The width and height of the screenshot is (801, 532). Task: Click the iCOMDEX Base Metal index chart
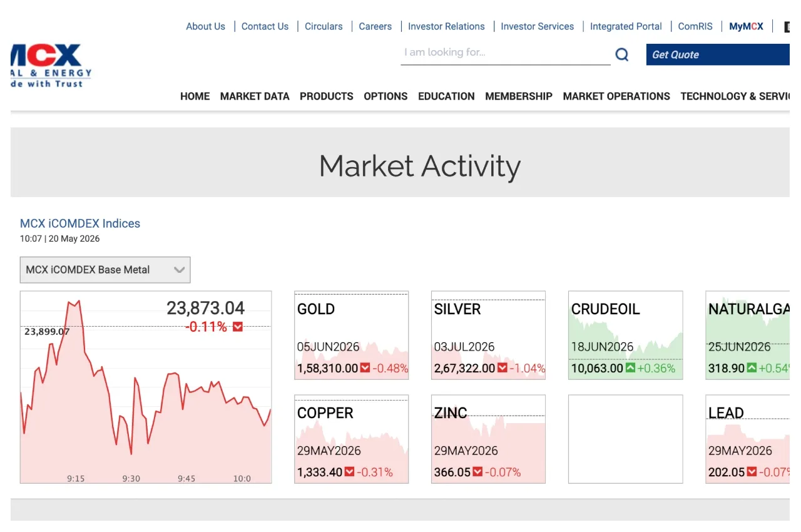click(x=146, y=387)
